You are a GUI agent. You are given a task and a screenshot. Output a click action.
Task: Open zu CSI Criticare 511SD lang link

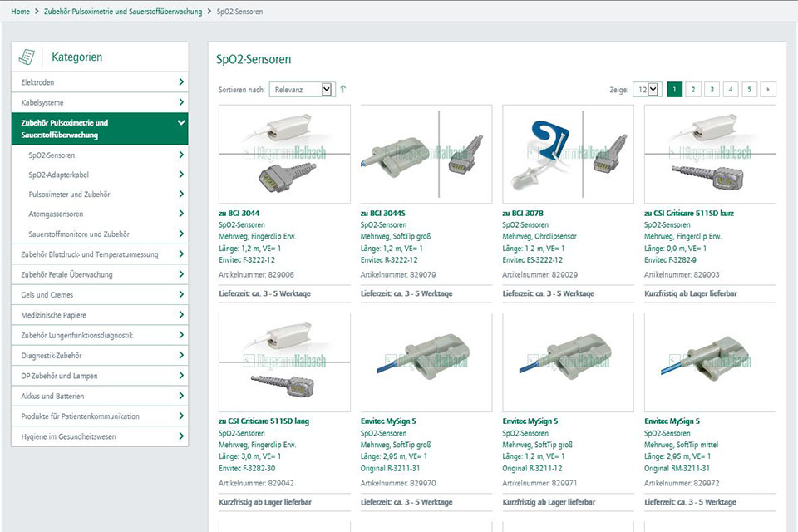pos(264,421)
